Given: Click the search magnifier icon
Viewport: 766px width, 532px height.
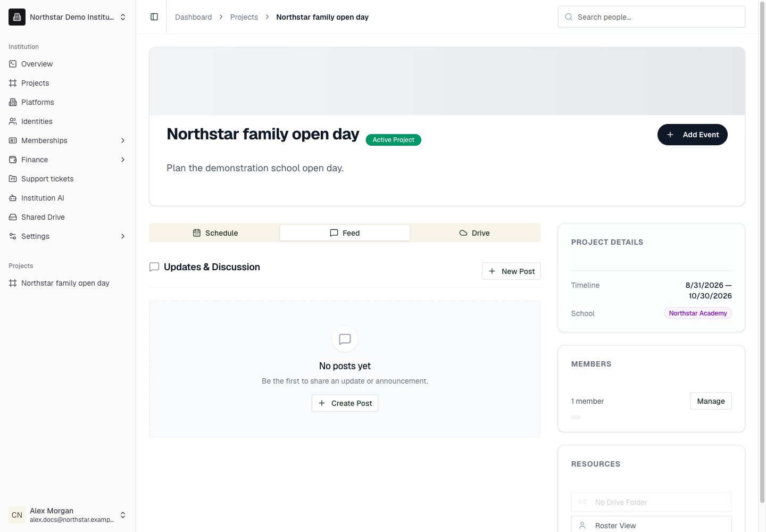Looking at the screenshot, I should click(569, 17).
